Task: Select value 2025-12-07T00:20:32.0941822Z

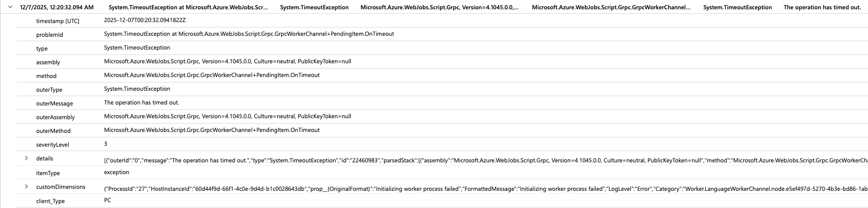Action: pos(145,21)
